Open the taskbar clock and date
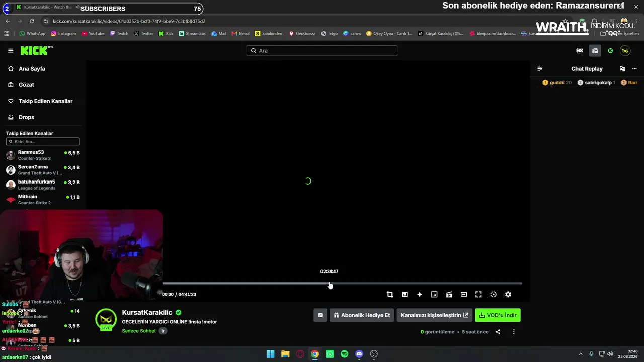644x362 pixels. coord(629,354)
